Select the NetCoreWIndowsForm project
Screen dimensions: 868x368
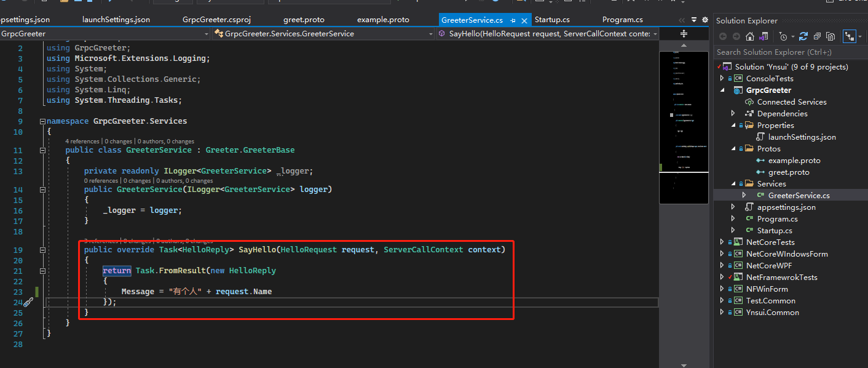click(787, 254)
